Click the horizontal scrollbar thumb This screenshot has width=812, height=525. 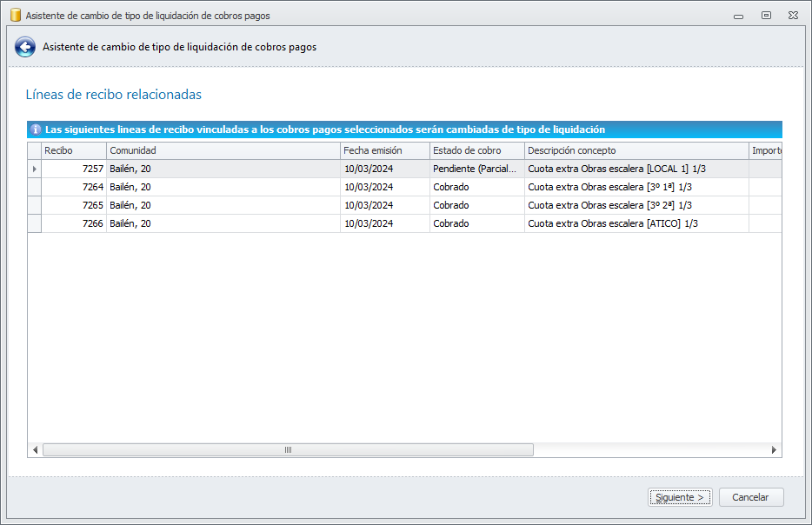(x=288, y=450)
